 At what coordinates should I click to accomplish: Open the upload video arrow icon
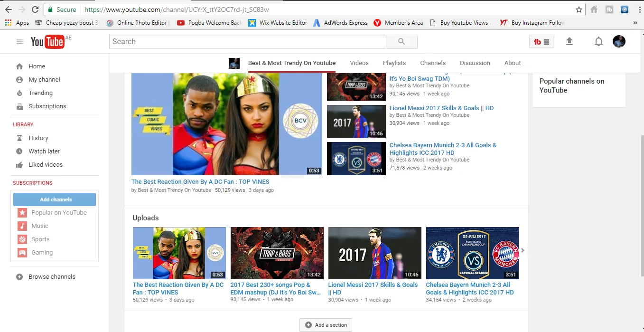(x=569, y=42)
